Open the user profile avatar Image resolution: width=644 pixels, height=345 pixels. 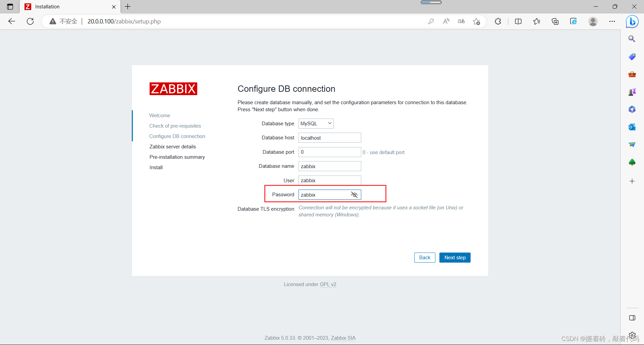tap(593, 21)
